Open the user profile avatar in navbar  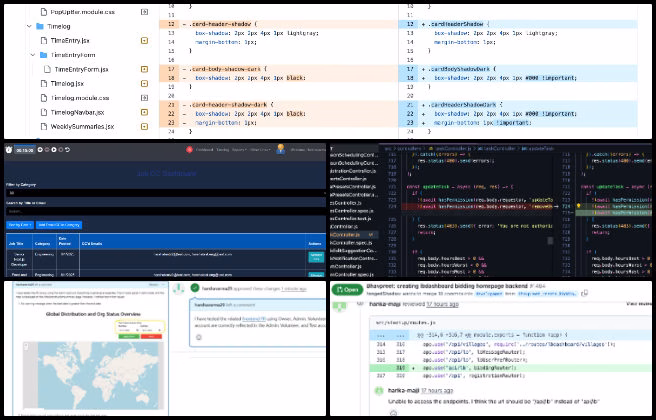(281, 149)
